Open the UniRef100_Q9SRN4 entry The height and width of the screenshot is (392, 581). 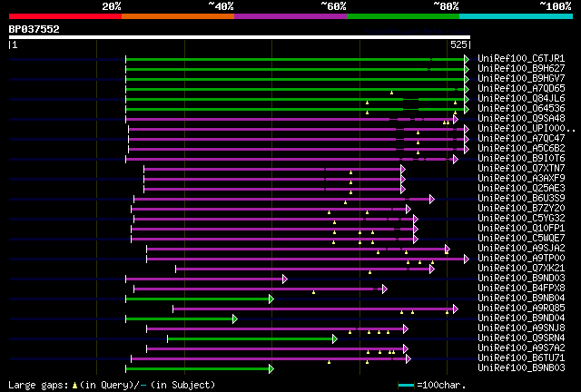(521, 338)
